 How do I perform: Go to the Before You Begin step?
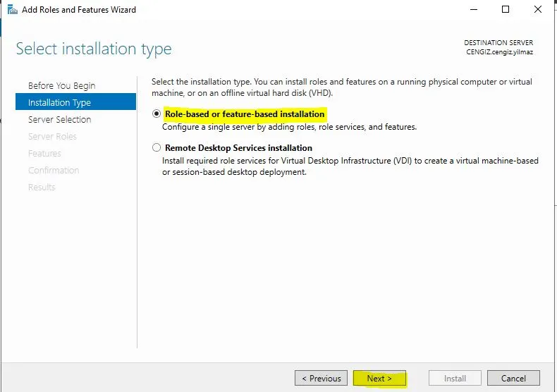(61, 85)
